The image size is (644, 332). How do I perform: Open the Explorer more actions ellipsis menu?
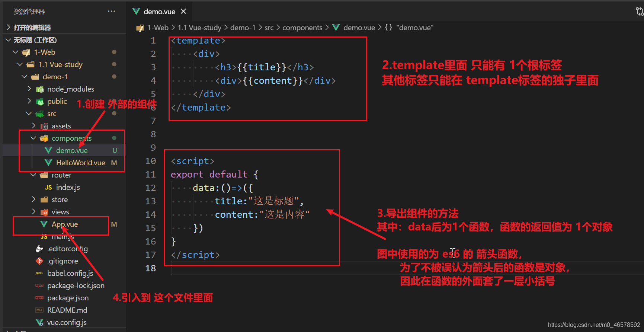click(111, 12)
